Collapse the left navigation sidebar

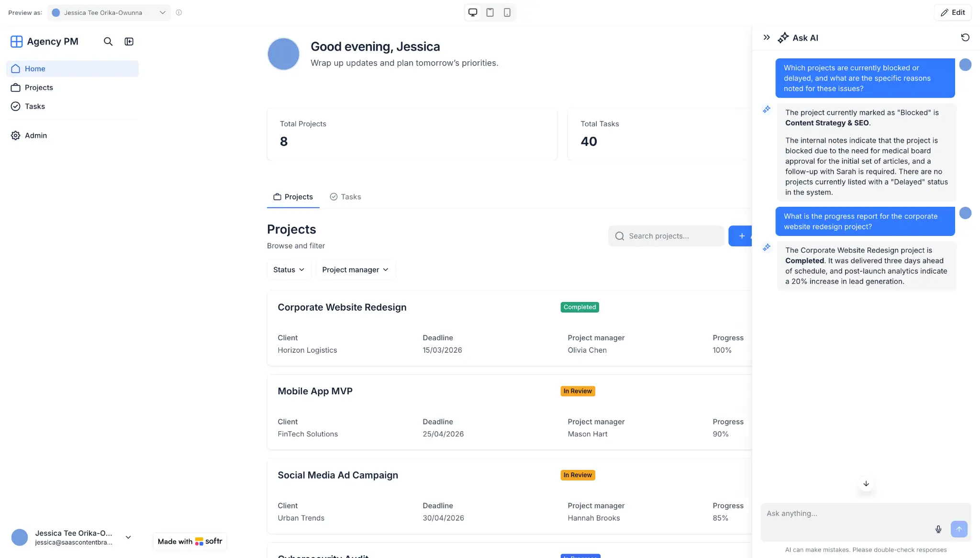click(129, 42)
